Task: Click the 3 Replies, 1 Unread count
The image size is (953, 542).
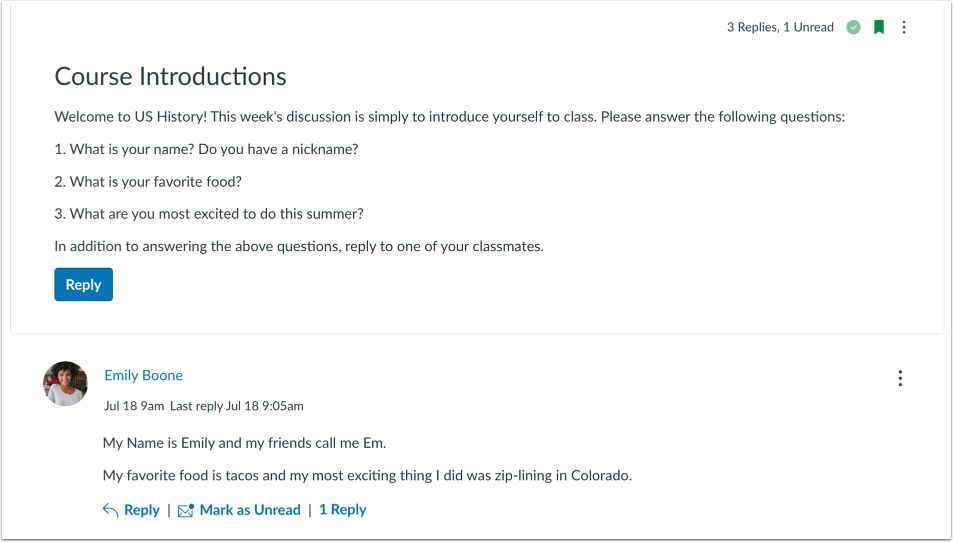Action: coord(780,27)
